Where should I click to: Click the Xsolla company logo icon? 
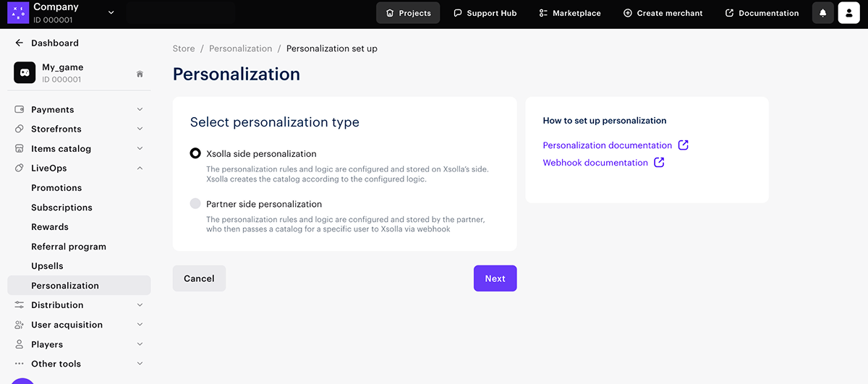pos(17,12)
